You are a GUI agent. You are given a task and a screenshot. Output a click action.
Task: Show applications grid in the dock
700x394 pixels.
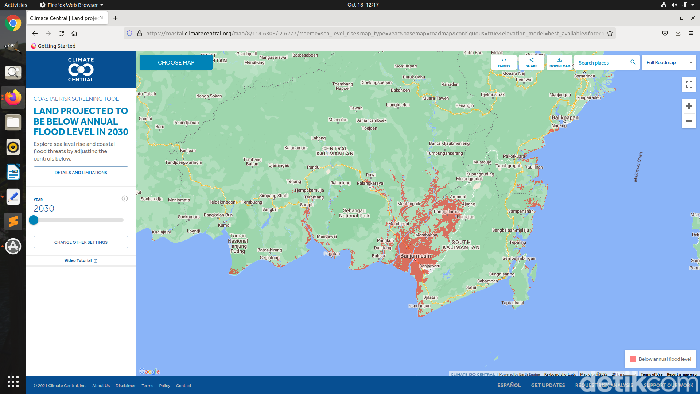[x=13, y=382]
